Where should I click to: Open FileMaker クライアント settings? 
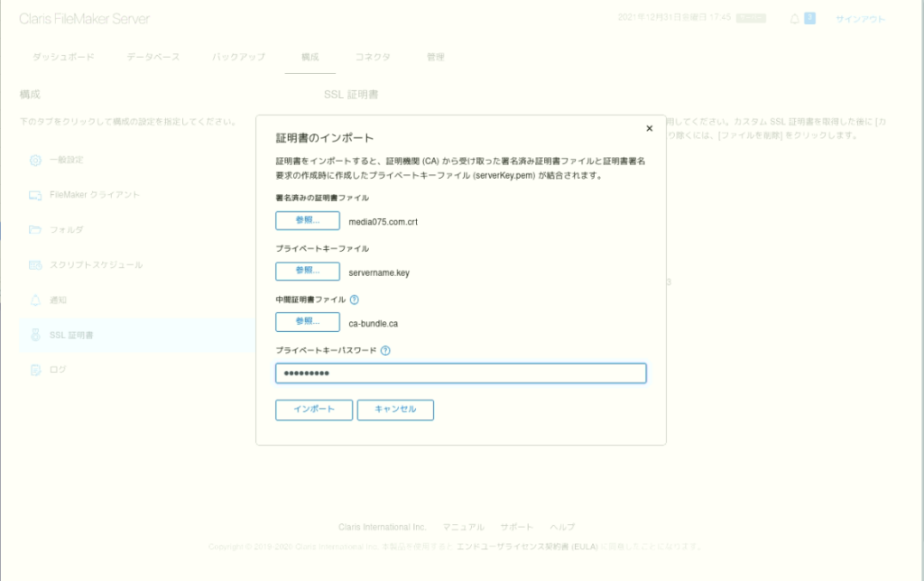pyautogui.click(x=94, y=195)
